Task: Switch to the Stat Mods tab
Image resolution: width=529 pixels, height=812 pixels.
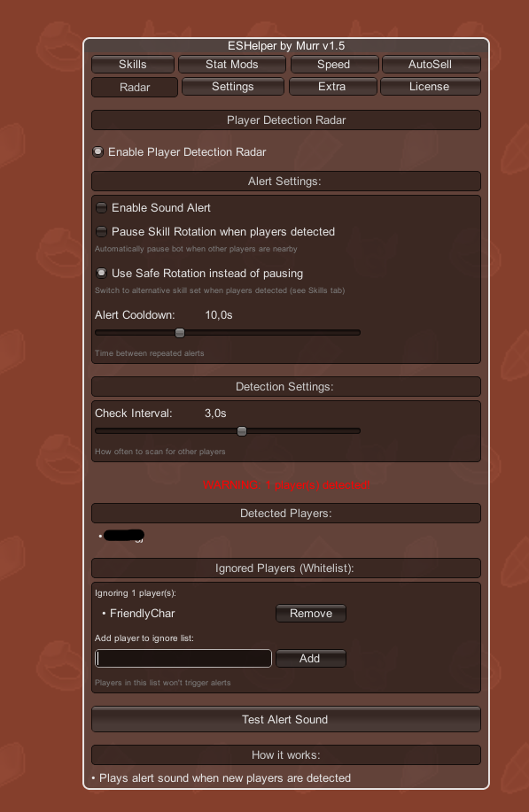Action: [x=231, y=65]
